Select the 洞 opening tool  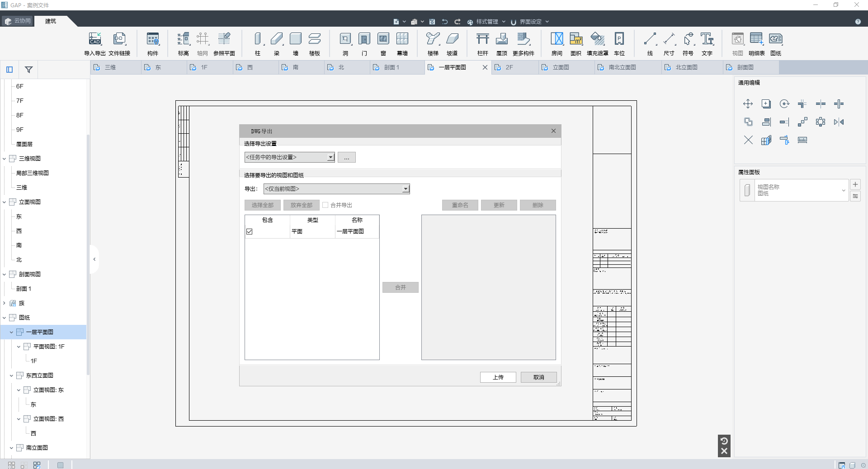pyautogui.click(x=345, y=44)
